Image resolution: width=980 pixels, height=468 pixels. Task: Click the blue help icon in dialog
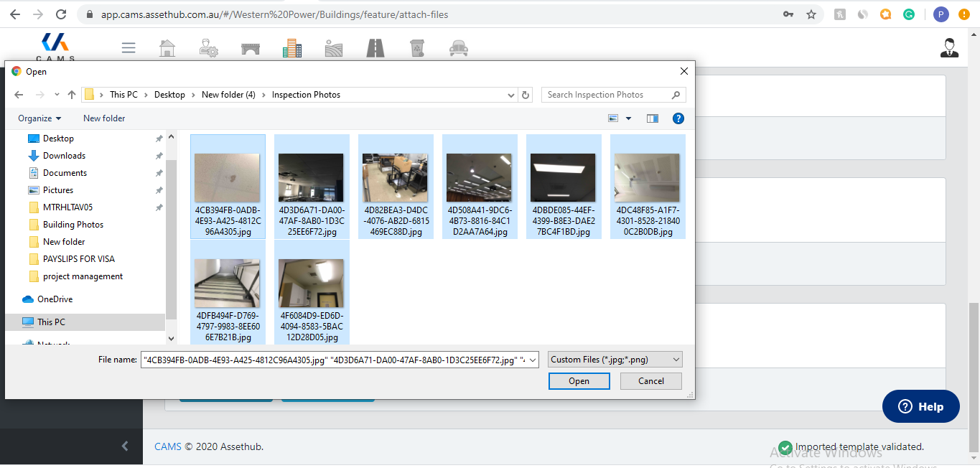tap(678, 118)
